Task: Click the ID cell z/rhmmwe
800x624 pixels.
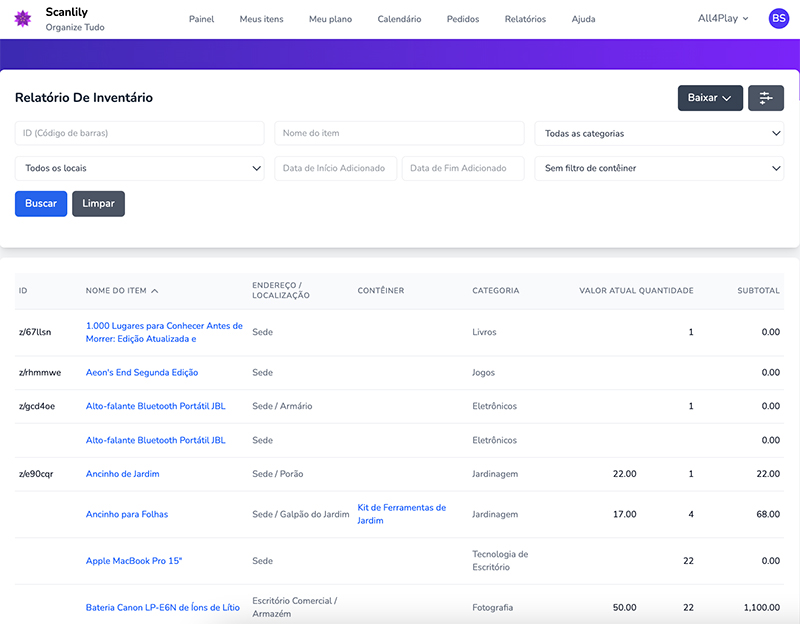Action: (40, 373)
